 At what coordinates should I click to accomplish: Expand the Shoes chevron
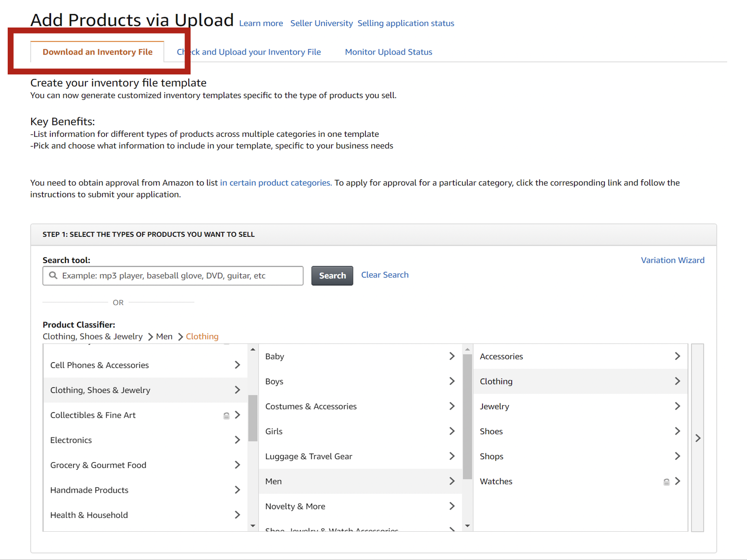click(x=678, y=431)
